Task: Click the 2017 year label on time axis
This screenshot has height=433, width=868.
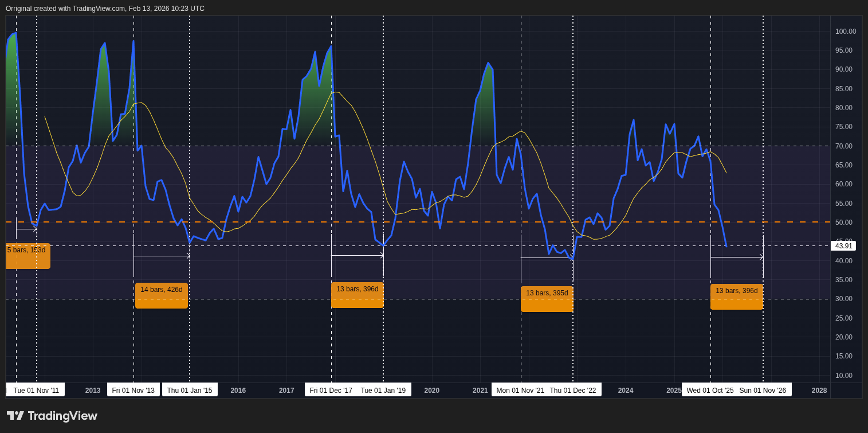Action: tap(286, 391)
